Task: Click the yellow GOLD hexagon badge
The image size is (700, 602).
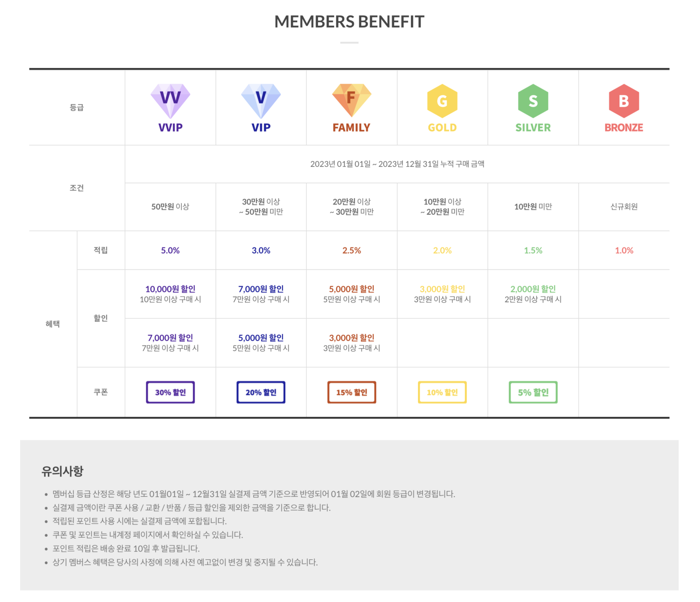Action: tap(442, 101)
